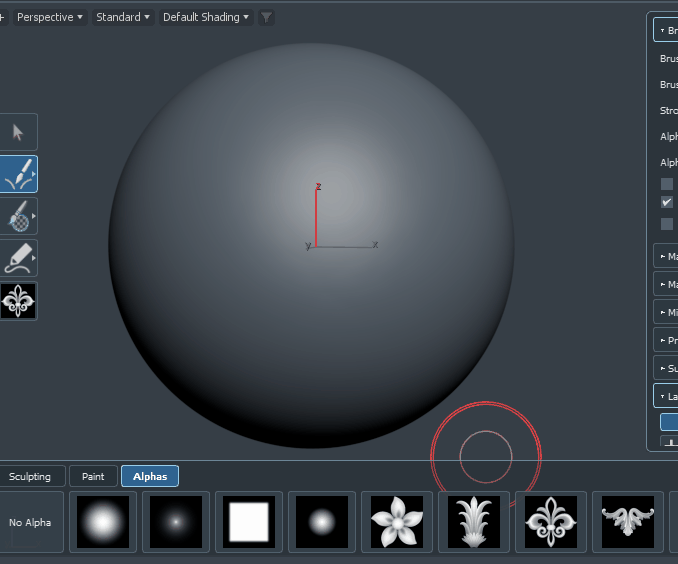The image size is (678, 564).
Task: Open the Standard display dropdown
Action: [x=123, y=17]
